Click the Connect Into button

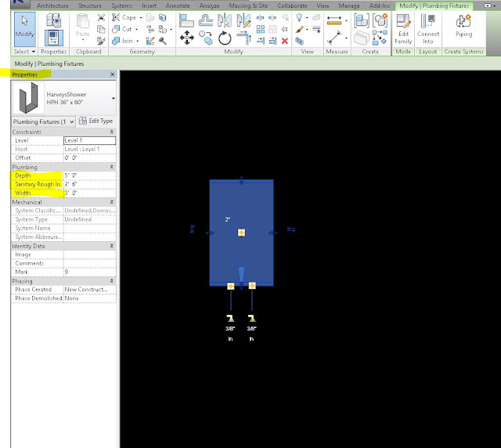coord(428,29)
